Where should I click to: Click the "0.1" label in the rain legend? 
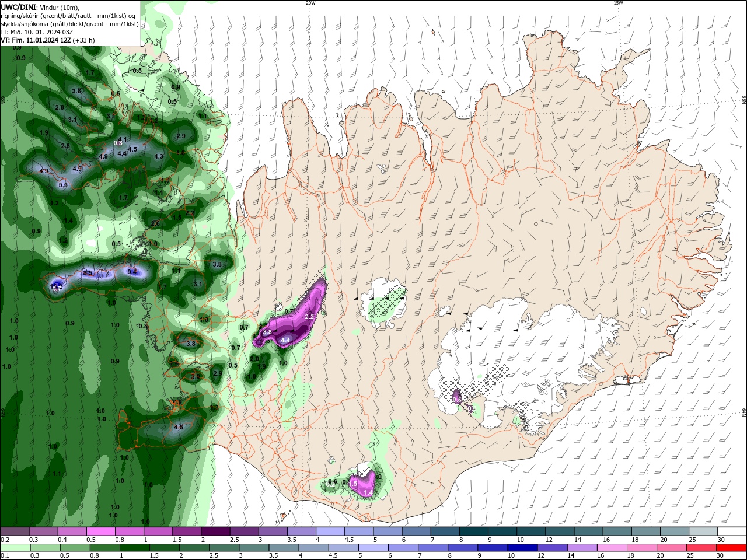coord(5,556)
